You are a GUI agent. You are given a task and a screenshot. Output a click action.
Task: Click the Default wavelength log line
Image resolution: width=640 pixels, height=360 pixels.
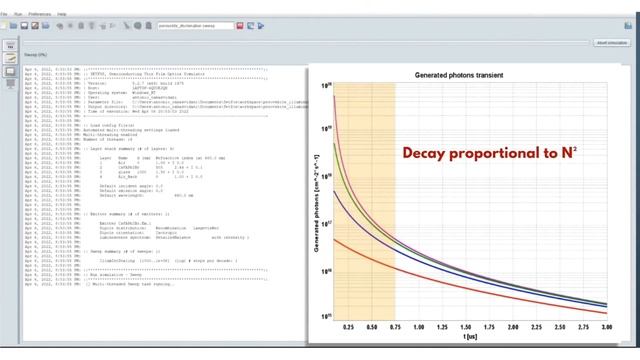tap(109, 196)
